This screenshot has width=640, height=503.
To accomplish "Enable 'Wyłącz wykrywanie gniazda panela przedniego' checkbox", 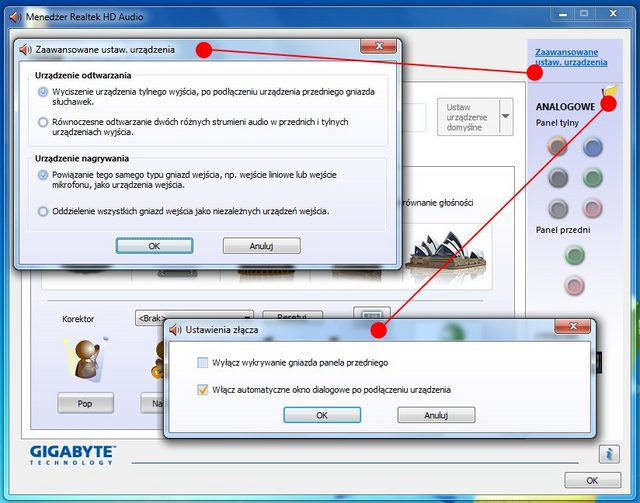I will [x=203, y=362].
